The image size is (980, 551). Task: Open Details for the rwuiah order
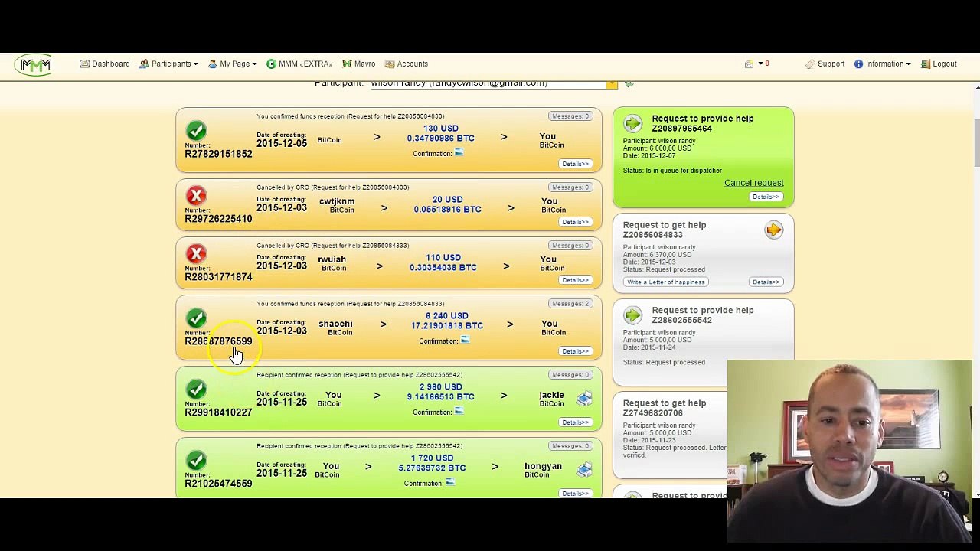click(x=575, y=280)
